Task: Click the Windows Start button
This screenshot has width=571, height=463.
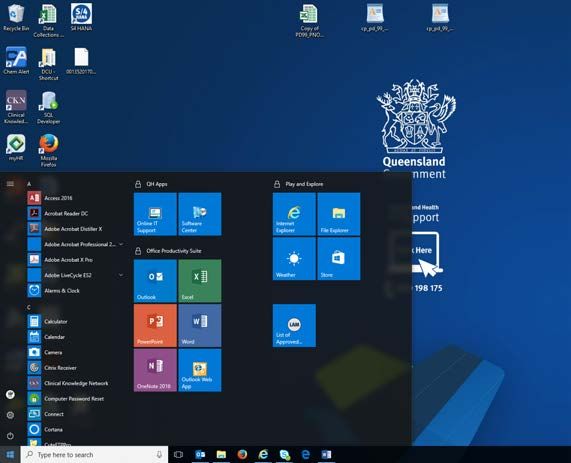Action: tap(10, 455)
